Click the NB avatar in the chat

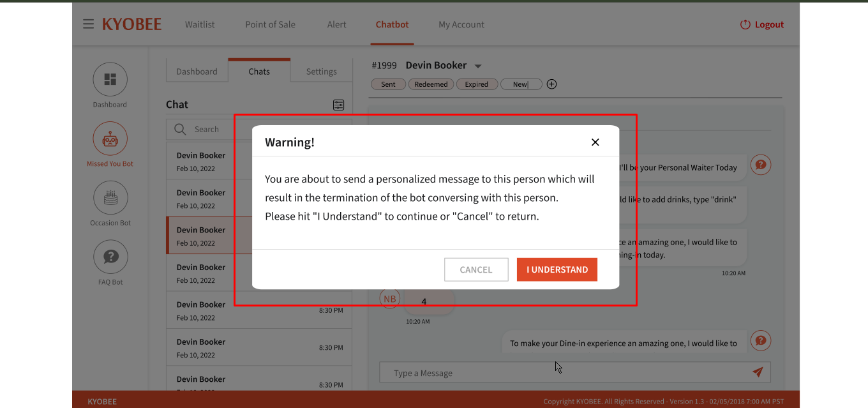point(390,298)
